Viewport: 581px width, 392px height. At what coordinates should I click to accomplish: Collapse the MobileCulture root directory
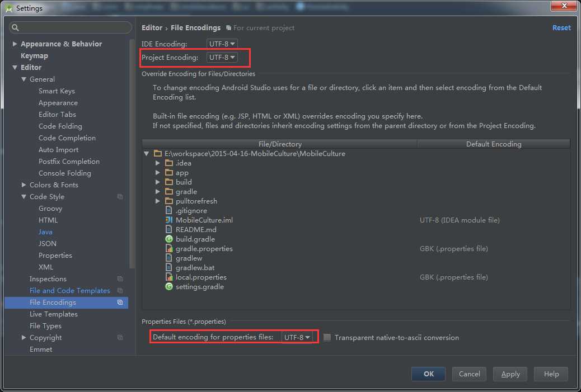147,153
